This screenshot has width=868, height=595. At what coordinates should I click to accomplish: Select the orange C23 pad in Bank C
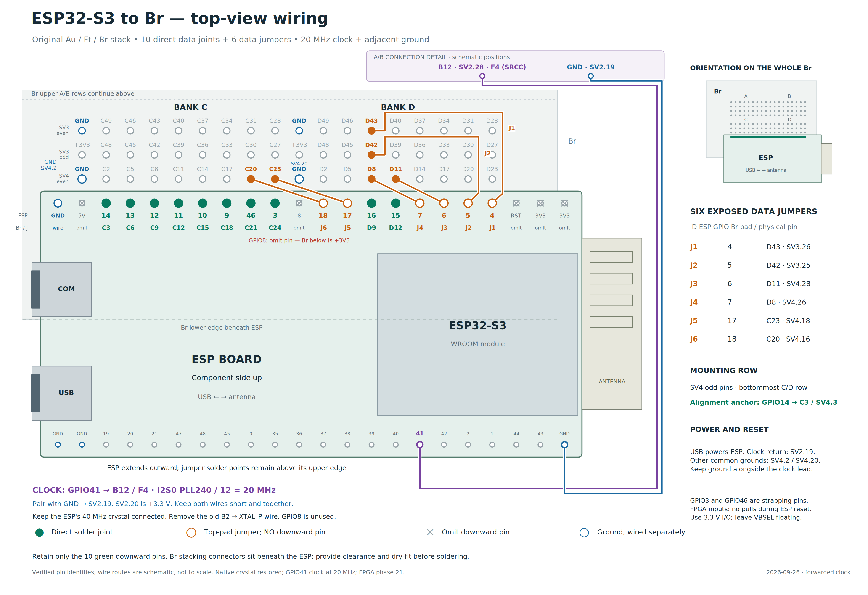[275, 179]
